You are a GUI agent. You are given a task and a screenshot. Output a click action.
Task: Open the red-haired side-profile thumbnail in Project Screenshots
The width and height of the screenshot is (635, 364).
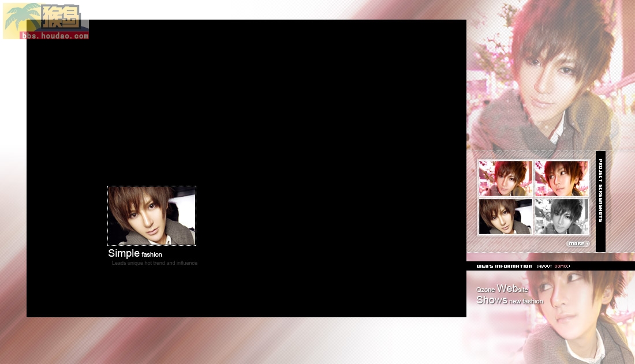[561, 179]
